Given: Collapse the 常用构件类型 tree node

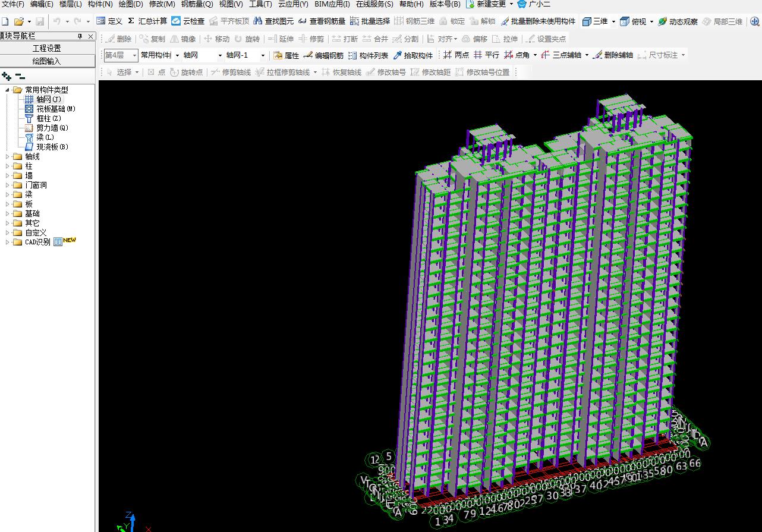Looking at the screenshot, I should coord(8,90).
